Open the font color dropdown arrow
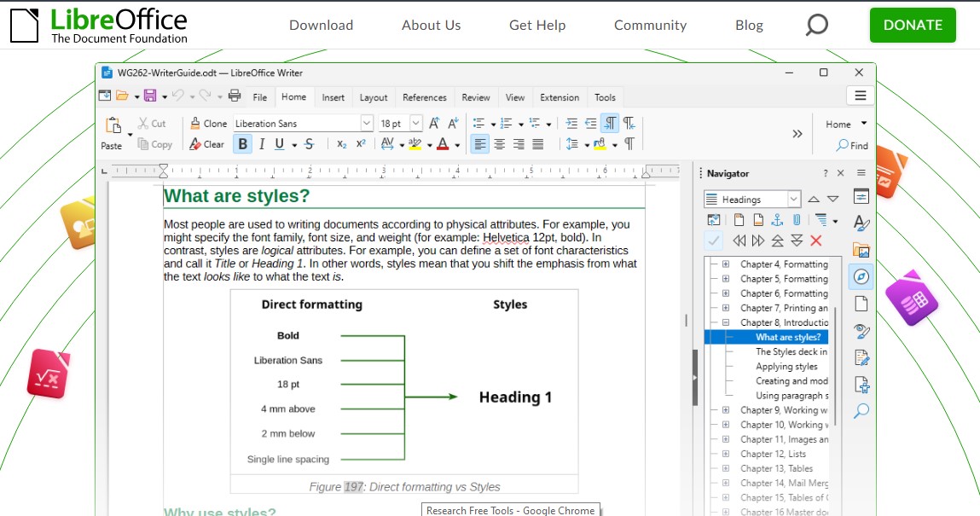Image resolution: width=980 pixels, height=516 pixels. (x=457, y=145)
